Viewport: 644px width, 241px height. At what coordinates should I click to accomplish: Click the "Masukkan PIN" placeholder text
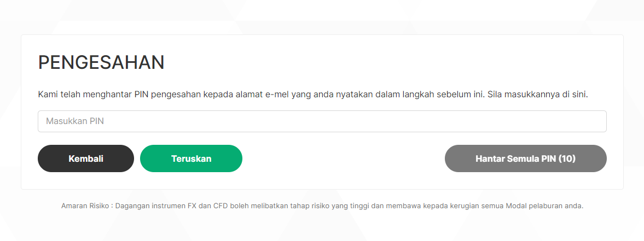click(75, 121)
